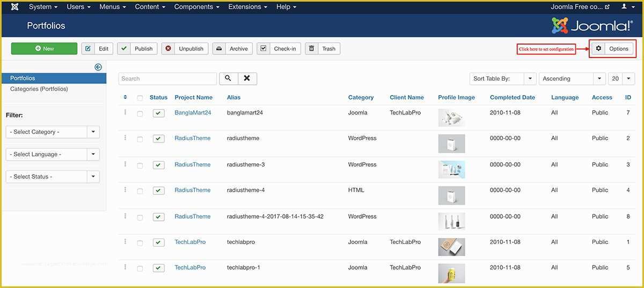The image size is (644, 288).
Task: Select Portfolios in the sidebar
Action: click(54, 78)
